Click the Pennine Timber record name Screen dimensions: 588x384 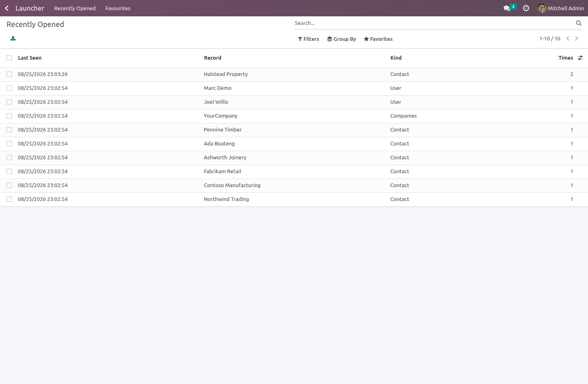[x=223, y=130]
